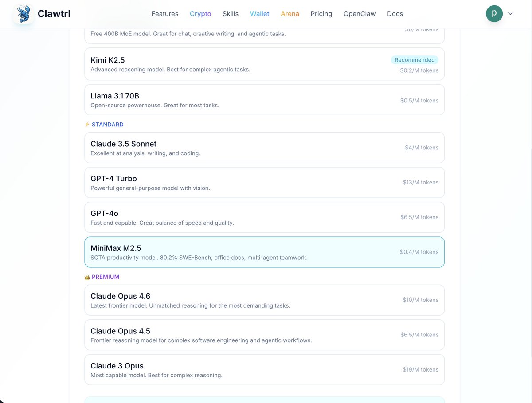
Task: Click the "$4/M tokens" price
Action: coord(422,148)
